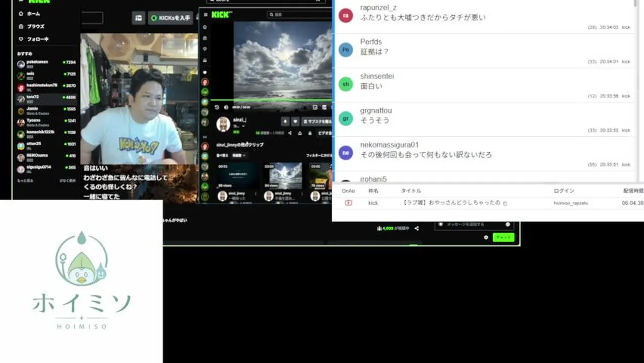Open the sort dropdown under 他のクリップ
Screen dimensions: 644x363
coord(238,155)
